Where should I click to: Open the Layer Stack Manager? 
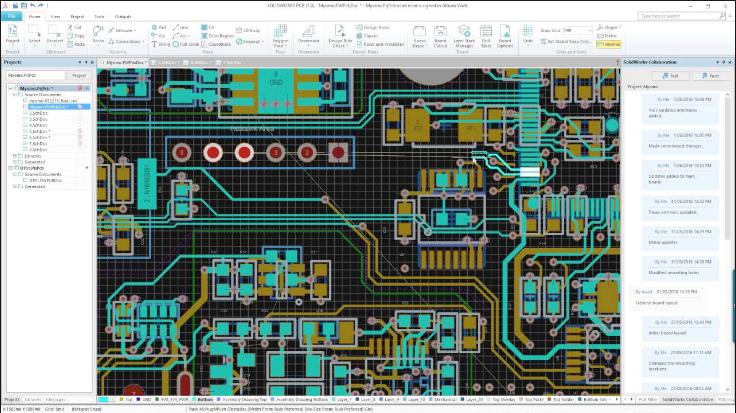pos(464,36)
